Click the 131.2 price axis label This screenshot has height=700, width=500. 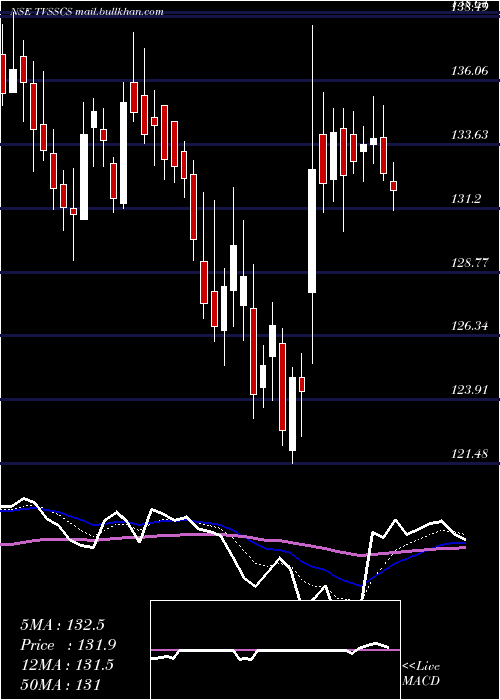point(466,198)
